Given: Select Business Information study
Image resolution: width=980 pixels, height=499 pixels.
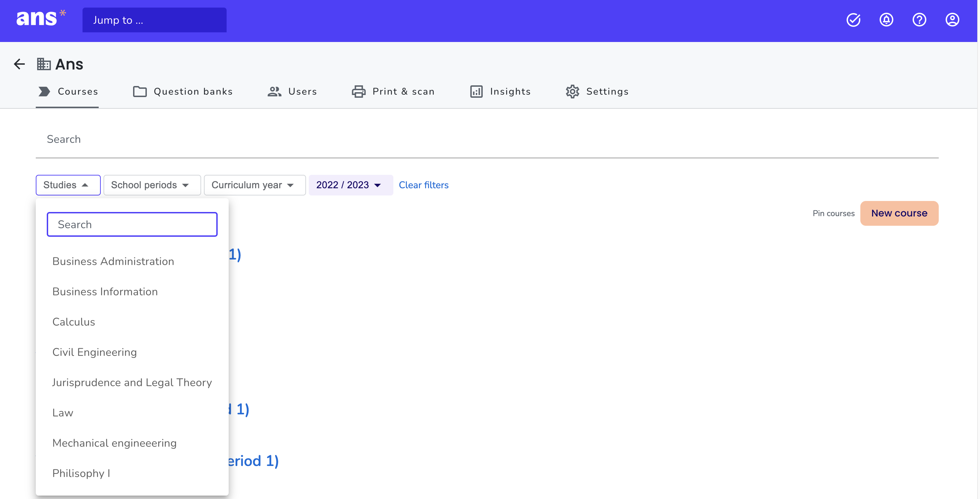Looking at the screenshot, I should 132,291.
